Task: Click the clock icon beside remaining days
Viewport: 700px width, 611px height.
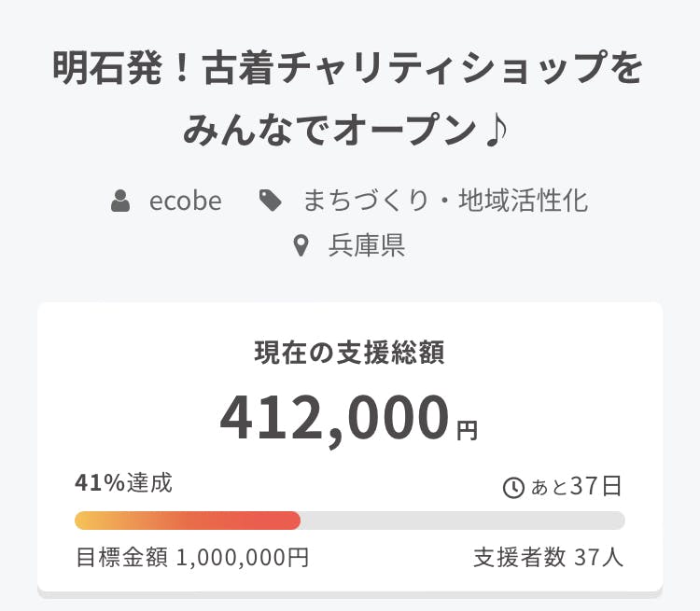Action: pyautogui.click(x=513, y=487)
